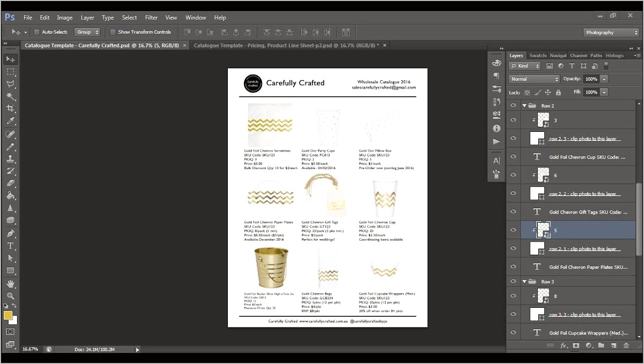
Task: Select the Dodge tool
Action: pyautogui.click(x=11, y=221)
